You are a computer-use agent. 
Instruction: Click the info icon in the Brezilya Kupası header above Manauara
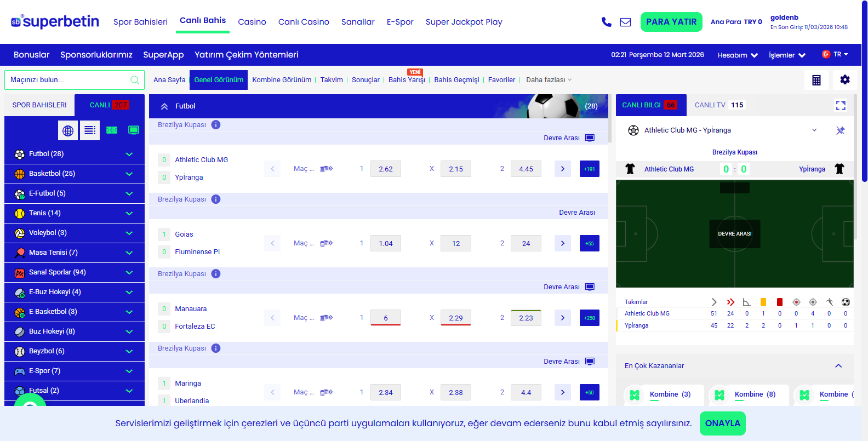tap(216, 274)
